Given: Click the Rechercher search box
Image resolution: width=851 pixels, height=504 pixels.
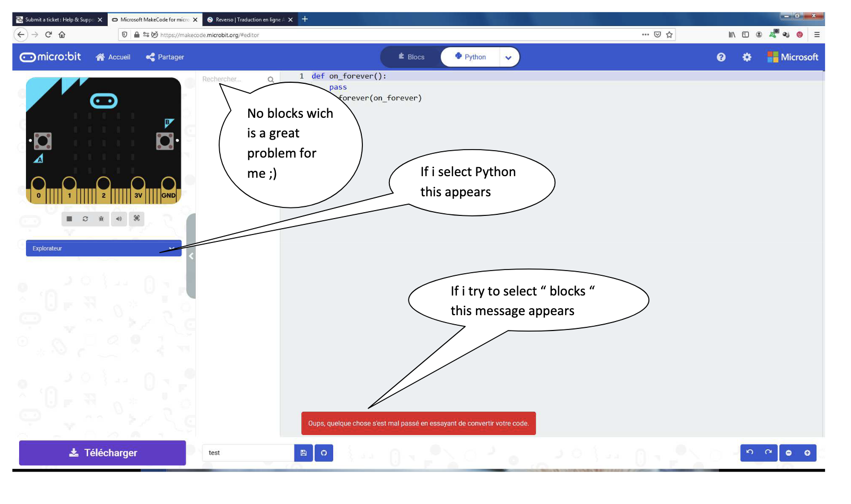Looking at the screenshot, I should 238,80.
